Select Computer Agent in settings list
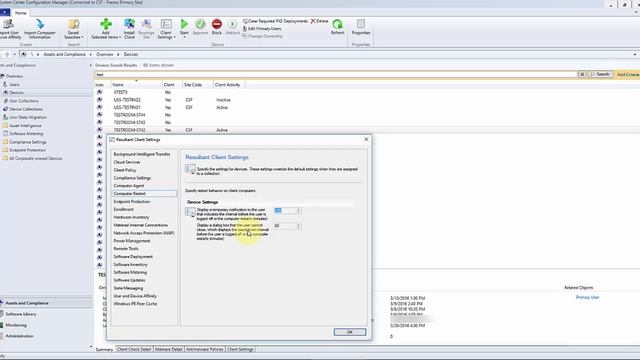Viewport: 640px width, 360px height. pos(129,186)
